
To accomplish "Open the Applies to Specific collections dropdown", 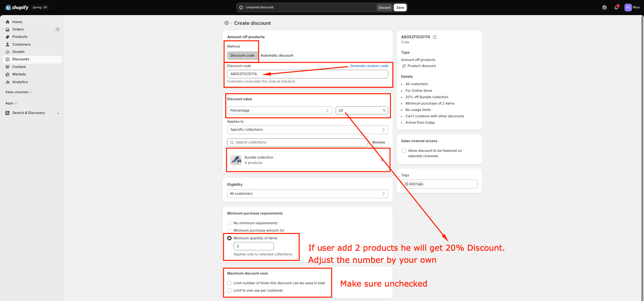I will [307, 130].
